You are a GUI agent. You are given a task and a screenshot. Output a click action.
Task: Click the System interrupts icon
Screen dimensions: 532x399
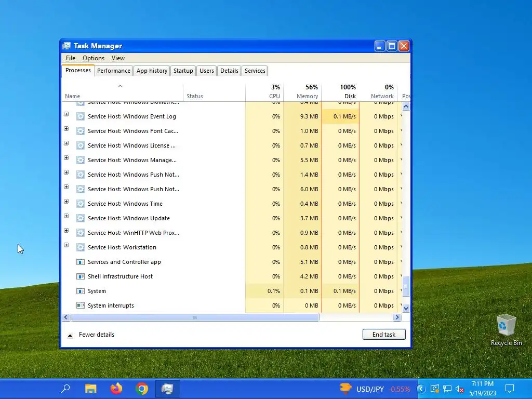(x=81, y=305)
